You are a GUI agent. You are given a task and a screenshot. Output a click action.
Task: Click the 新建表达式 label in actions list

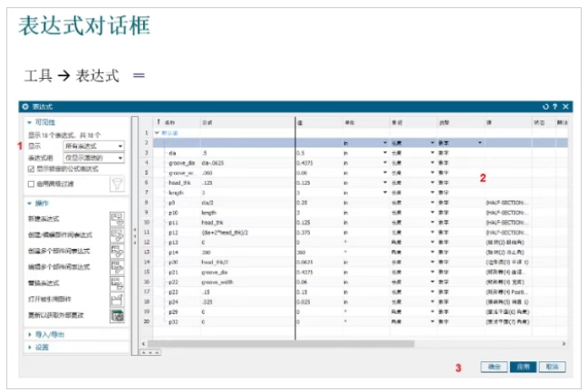click(43, 219)
